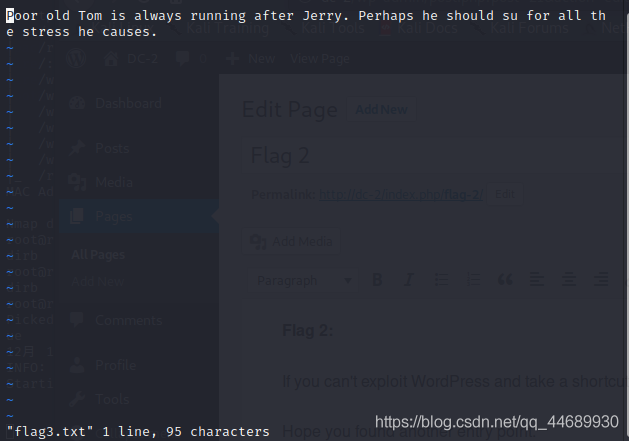Image resolution: width=629 pixels, height=441 pixels.
Task: Click the All Pages submenu link
Action: pyautogui.click(x=98, y=255)
